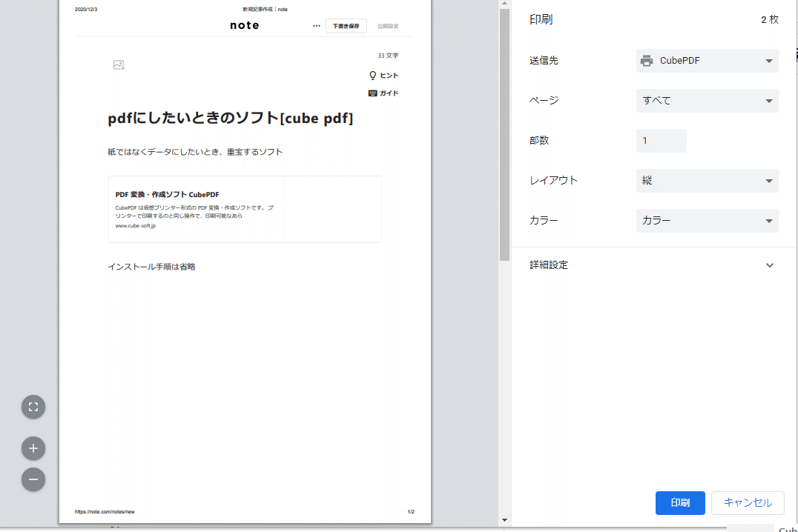Click the printer icon beside CubePDF
Image resolution: width=798 pixels, height=532 pixels.
647,61
